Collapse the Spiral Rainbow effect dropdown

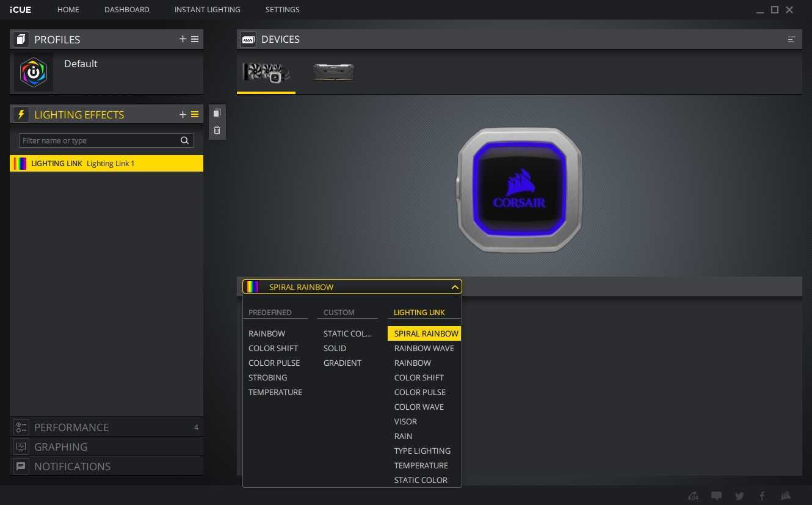tap(454, 287)
